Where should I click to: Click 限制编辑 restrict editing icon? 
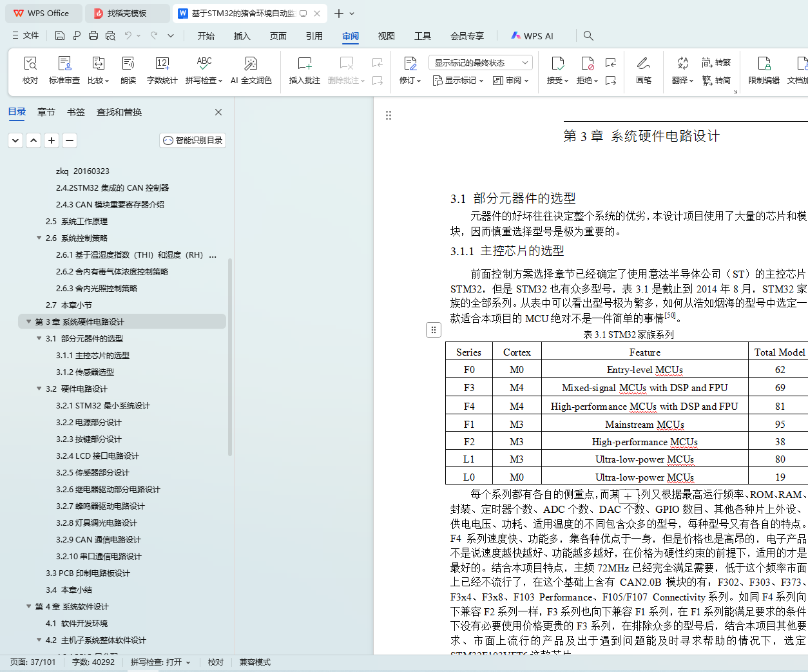(764, 70)
